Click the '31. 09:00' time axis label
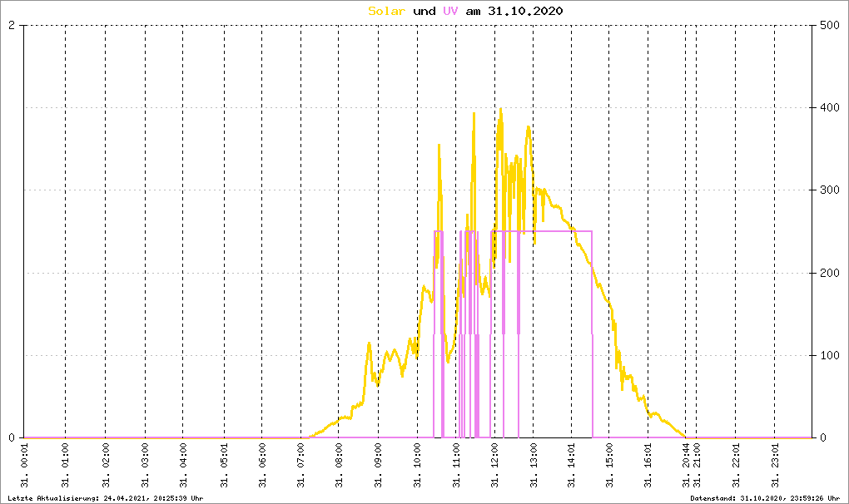Screen dimensions: 849x504 pos(378,466)
